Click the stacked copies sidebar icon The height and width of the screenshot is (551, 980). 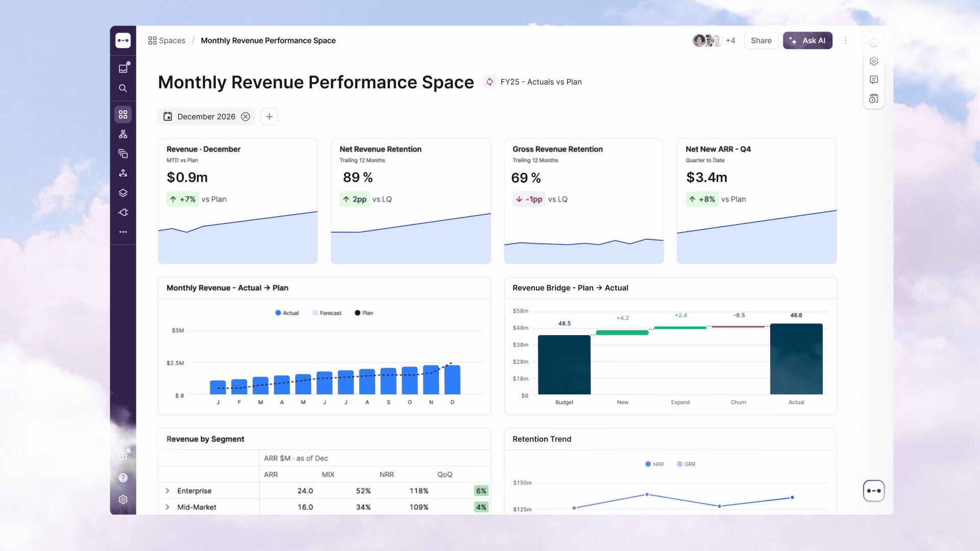pos(123,154)
